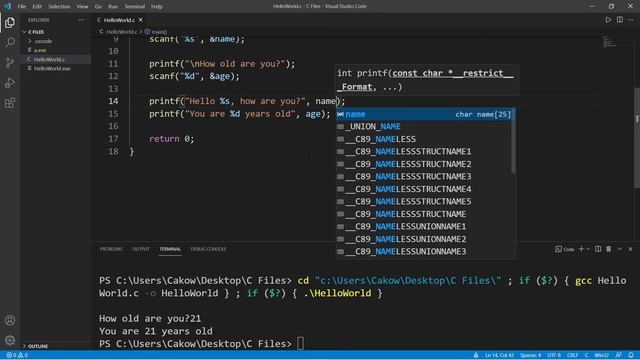
Task: Click HelloWorld.c in the breadcrumb
Action: pos(121,31)
